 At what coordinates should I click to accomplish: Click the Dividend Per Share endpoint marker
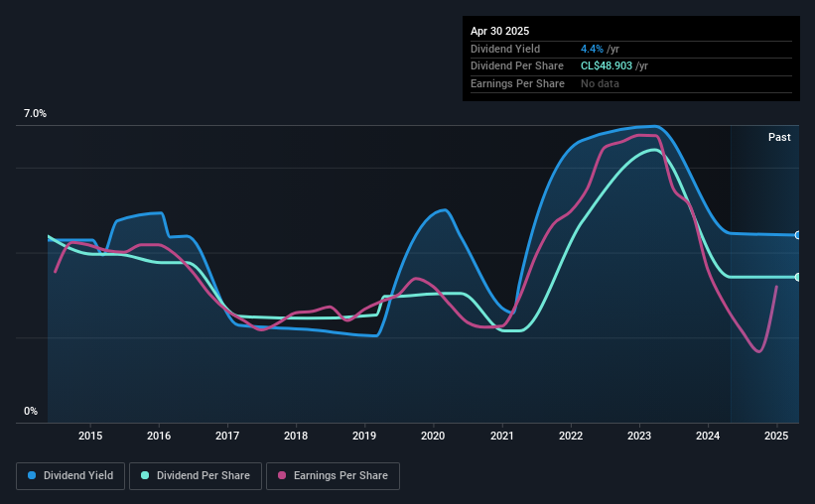click(798, 278)
